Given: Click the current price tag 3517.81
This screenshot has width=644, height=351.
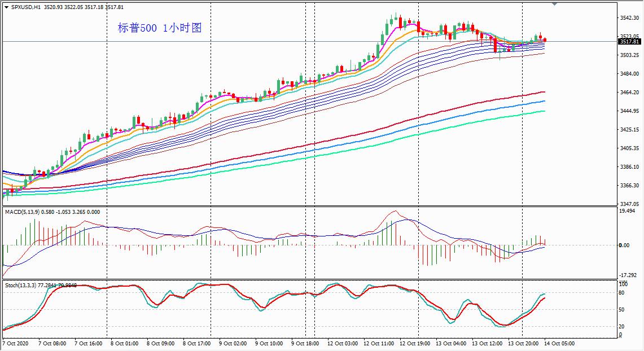Looking at the screenshot, I should pos(629,42).
